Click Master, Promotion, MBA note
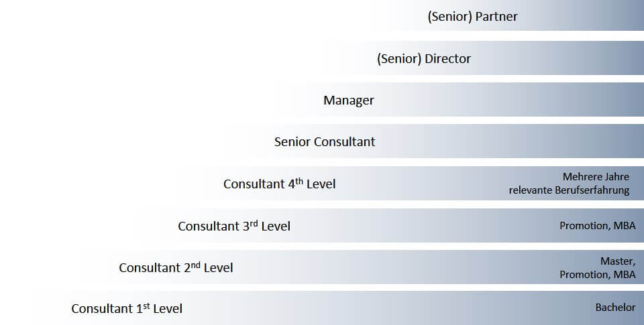 coord(597,267)
